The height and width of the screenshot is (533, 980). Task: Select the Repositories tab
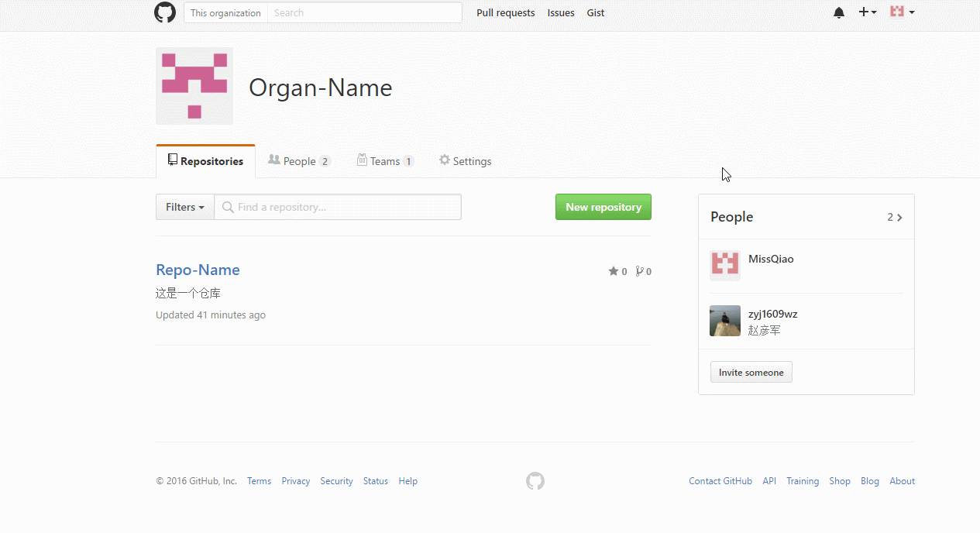[x=205, y=161]
